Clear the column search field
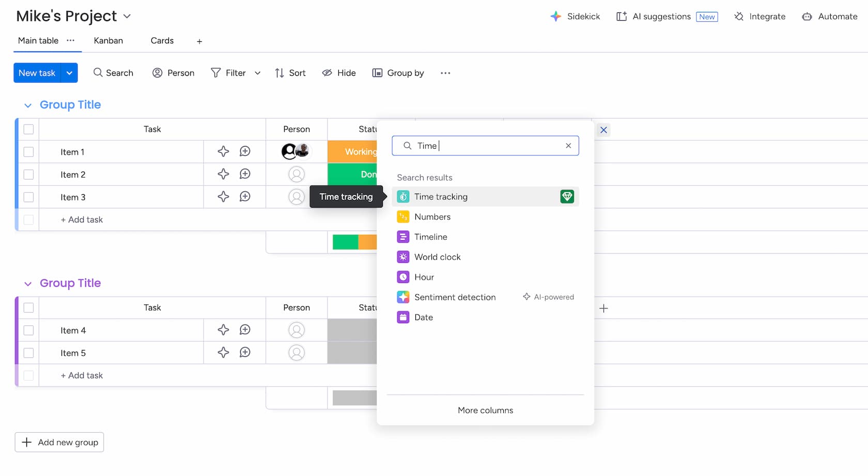 point(568,146)
